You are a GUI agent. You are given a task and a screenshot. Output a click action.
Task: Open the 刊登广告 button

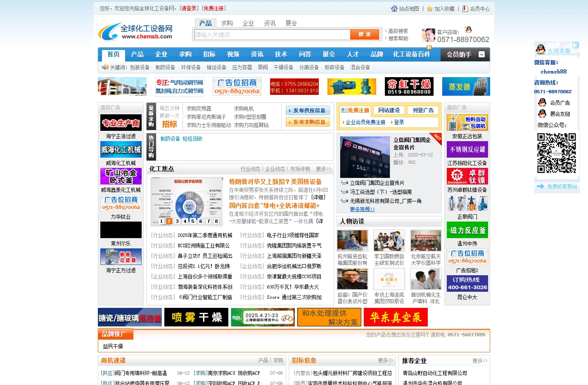coord(423,111)
